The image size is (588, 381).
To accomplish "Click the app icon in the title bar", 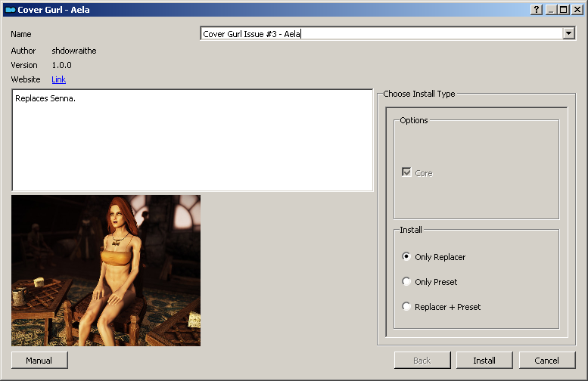I will click(10, 10).
